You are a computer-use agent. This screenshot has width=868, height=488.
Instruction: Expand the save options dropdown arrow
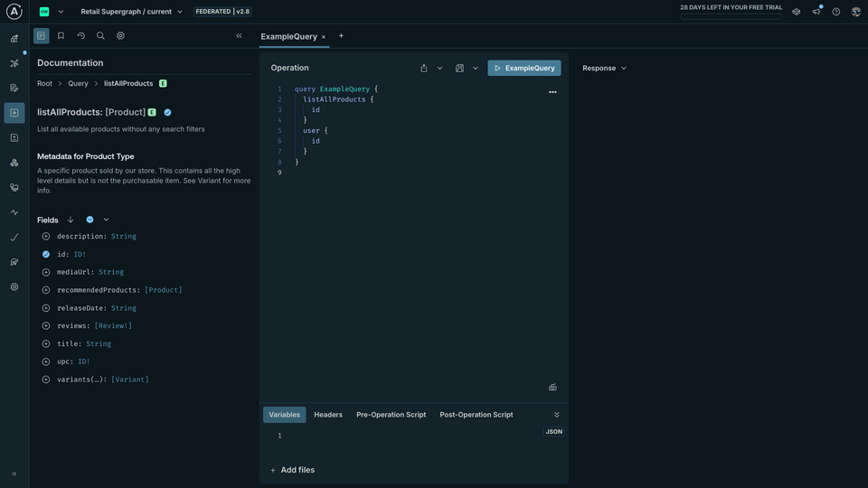point(475,68)
